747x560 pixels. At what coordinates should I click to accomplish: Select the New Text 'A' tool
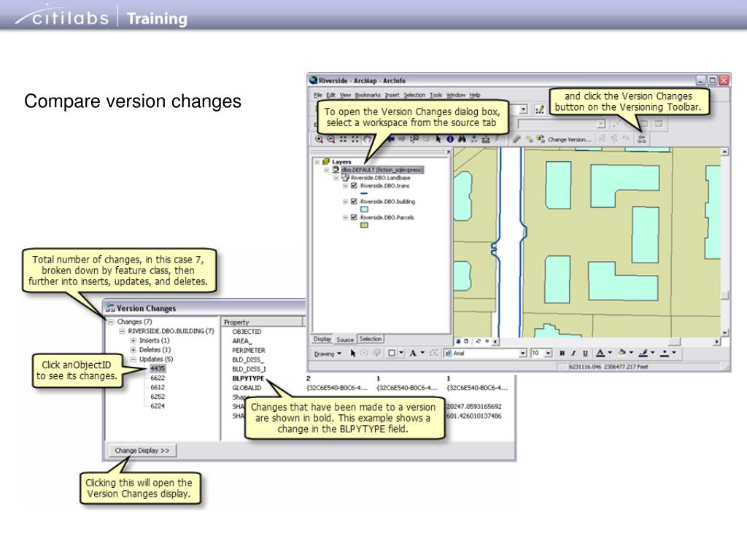click(x=413, y=353)
